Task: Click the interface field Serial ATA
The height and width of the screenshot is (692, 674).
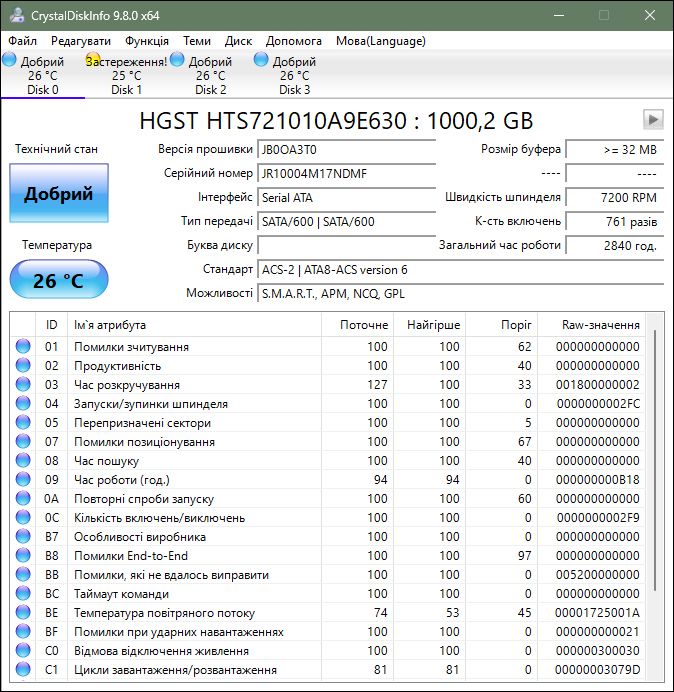Action: click(x=346, y=197)
